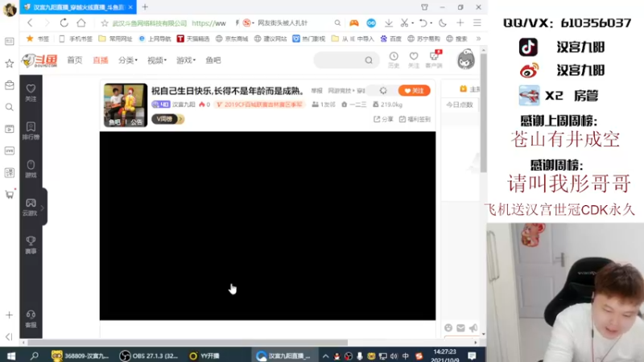
Task: Open the browser sidebar favorites star
Action: pos(9,64)
